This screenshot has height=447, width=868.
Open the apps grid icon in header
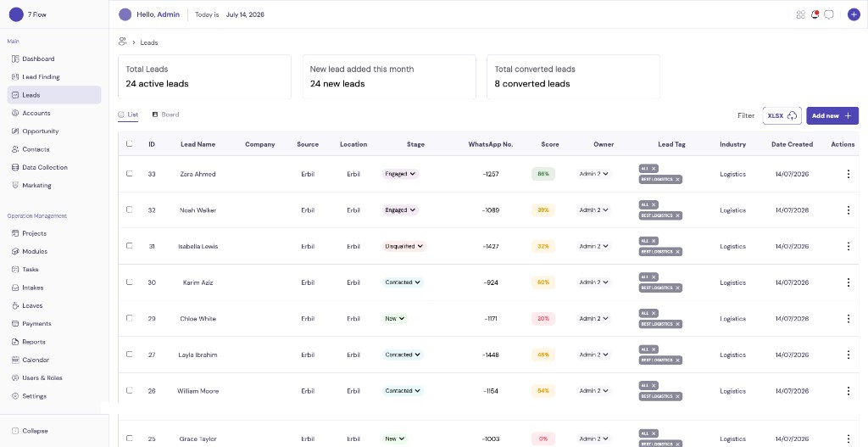point(800,15)
